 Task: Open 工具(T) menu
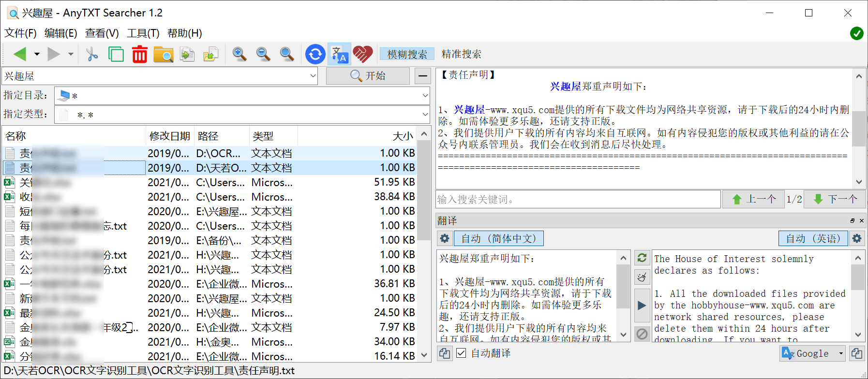click(143, 33)
